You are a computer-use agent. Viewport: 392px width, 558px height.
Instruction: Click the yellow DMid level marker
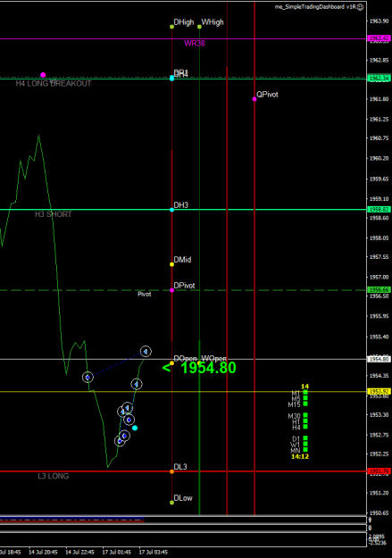(x=172, y=264)
